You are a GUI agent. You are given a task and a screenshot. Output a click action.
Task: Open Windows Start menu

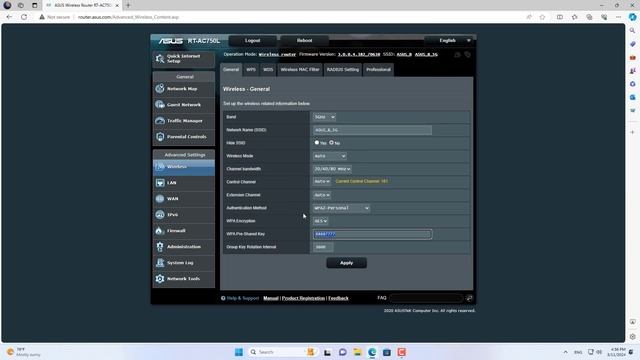pyautogui.click(x=239, y=352)
